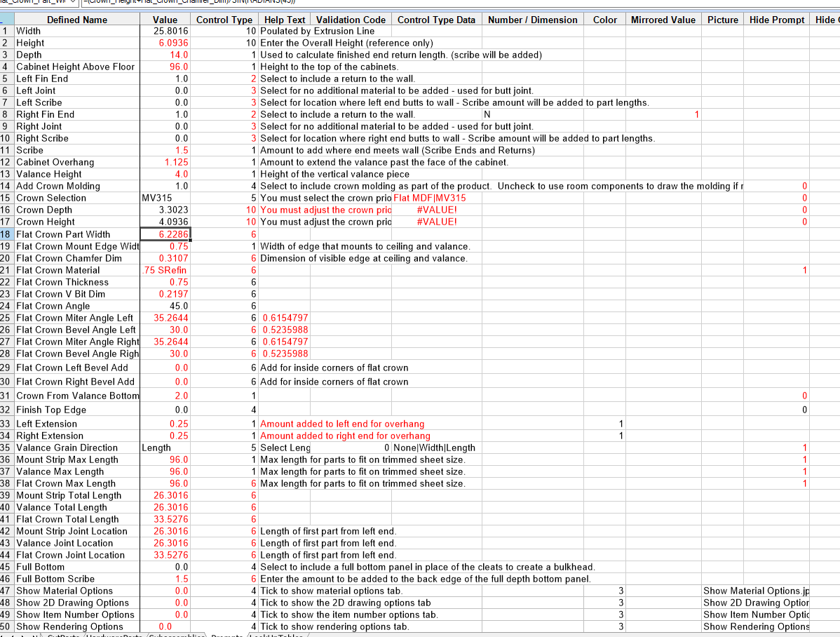Select row header 25
Viewport: 840px width, 637px height.
click(6, 318)
